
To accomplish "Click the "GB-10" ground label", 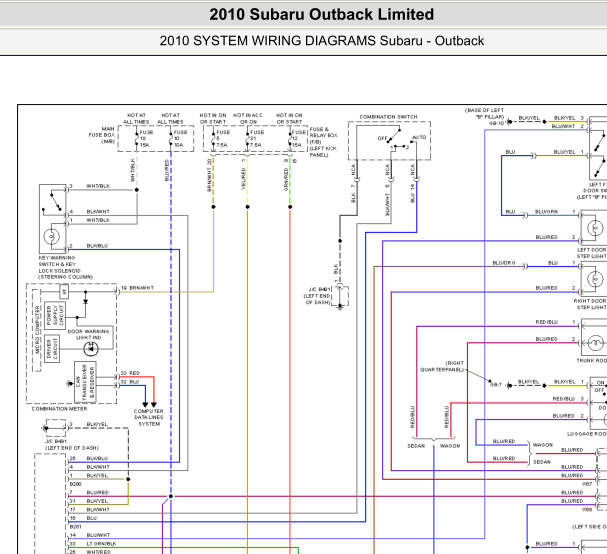I will pos(497,123).
